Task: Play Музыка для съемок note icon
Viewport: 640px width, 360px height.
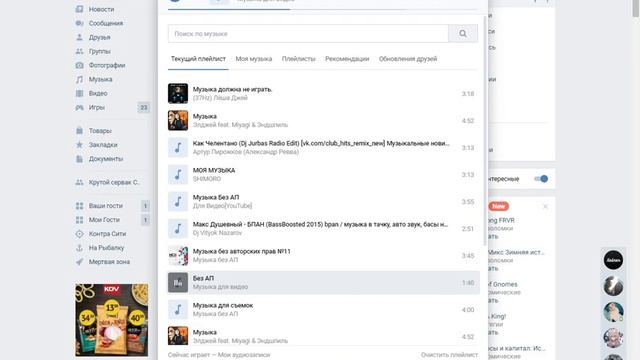Action: coord(178,309)
